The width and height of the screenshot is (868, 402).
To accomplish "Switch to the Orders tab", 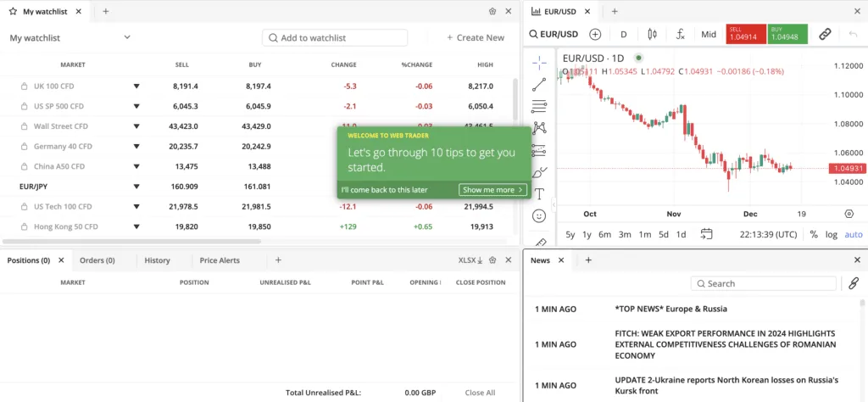I will click(97, 260).
